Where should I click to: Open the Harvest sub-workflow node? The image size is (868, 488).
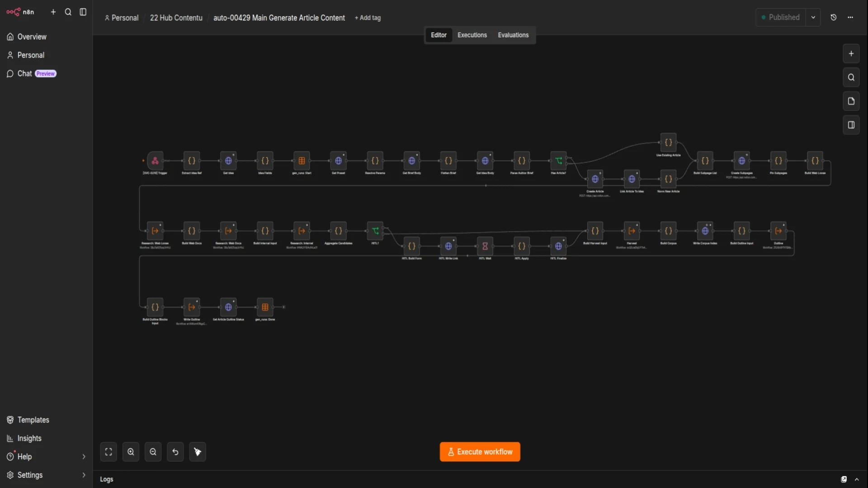(632, 231)
